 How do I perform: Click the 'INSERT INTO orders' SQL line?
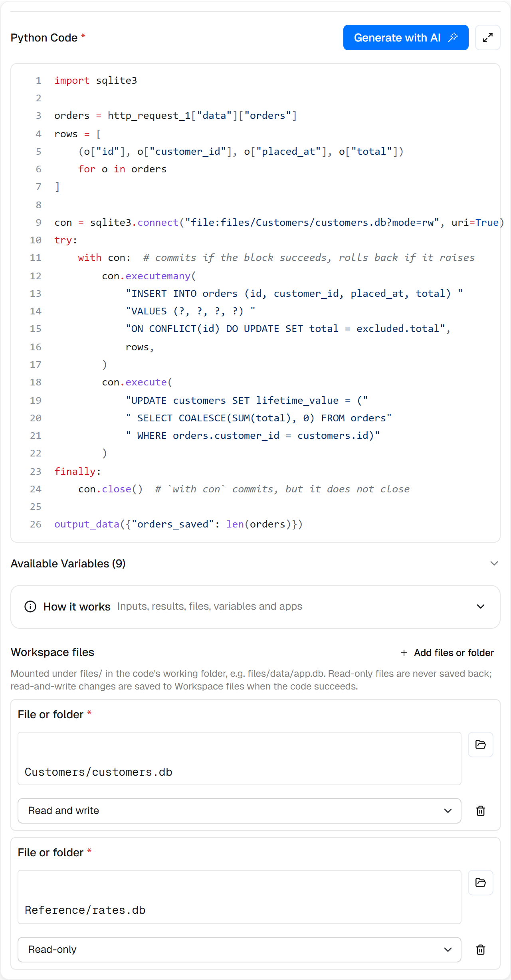294,294
